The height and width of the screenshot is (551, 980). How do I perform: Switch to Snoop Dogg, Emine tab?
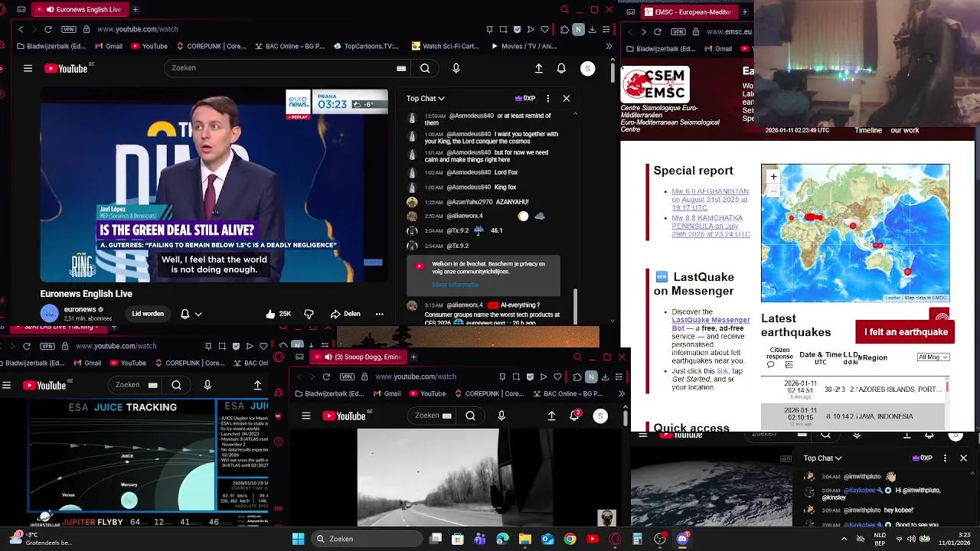pyautogui.click(x=360, y=357)
